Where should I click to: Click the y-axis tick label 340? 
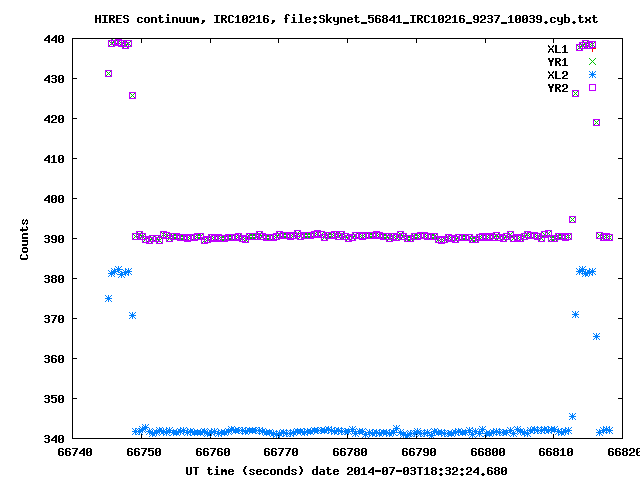pyautogui.click(x=54, y=439)
